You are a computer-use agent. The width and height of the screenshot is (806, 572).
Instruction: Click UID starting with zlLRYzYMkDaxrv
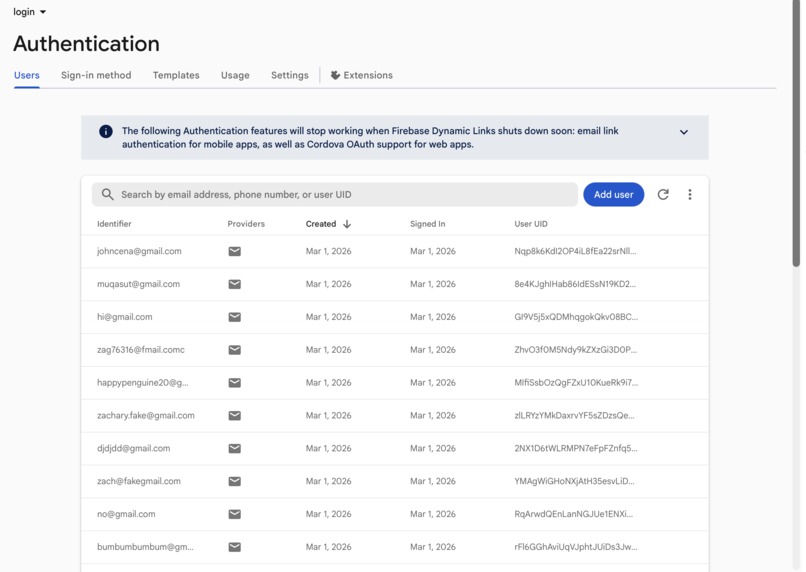coord(575,416)
